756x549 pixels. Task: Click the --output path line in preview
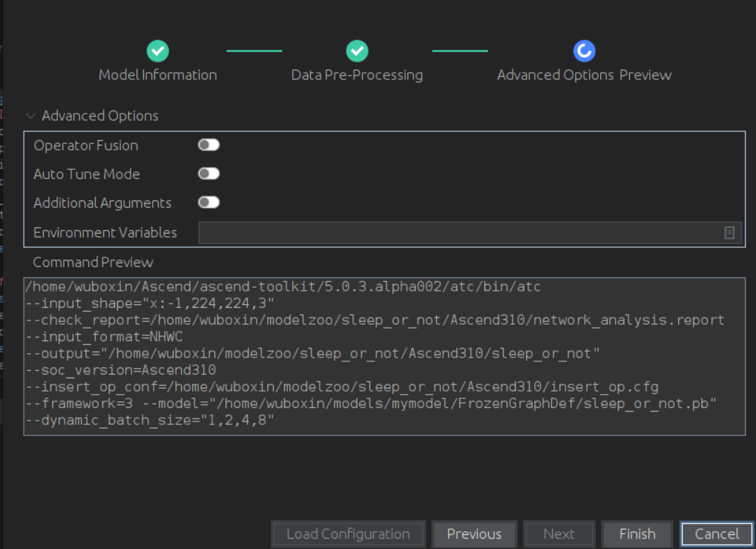click(312, 353)
